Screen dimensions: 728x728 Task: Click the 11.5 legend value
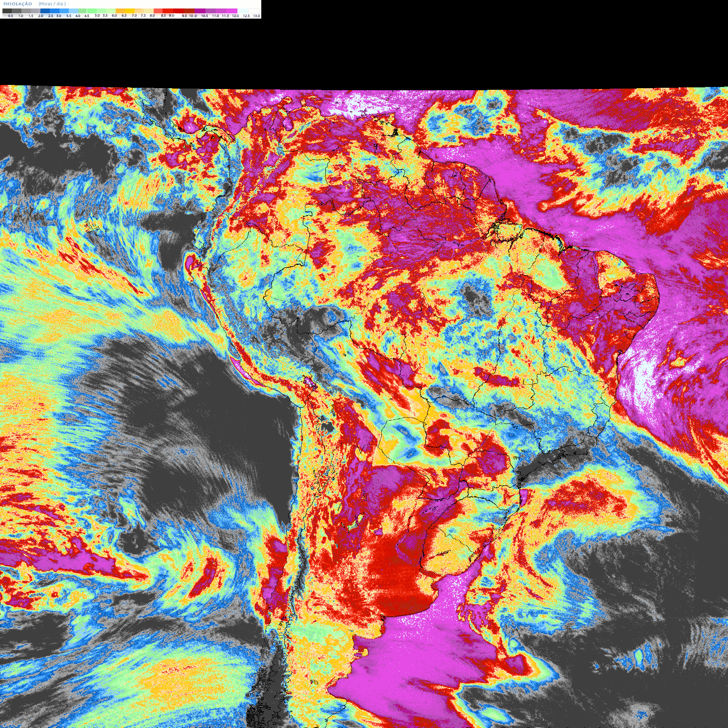(x=226, y=16)
